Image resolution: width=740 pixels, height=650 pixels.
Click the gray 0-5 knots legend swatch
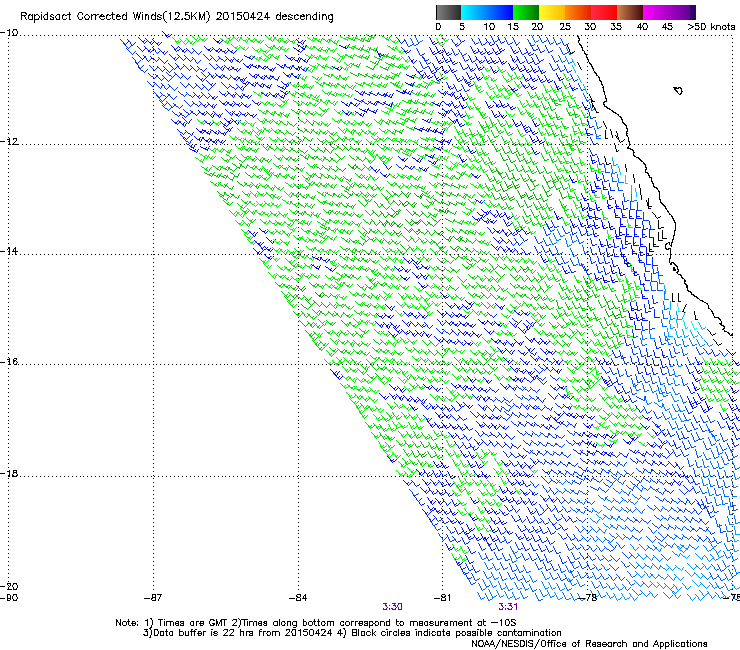448,12
